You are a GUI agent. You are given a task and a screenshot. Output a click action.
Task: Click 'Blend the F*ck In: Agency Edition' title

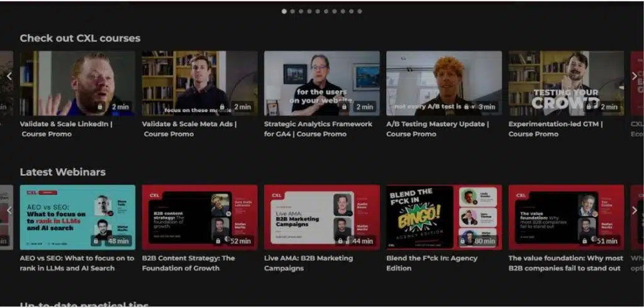[x=431, y=263]
